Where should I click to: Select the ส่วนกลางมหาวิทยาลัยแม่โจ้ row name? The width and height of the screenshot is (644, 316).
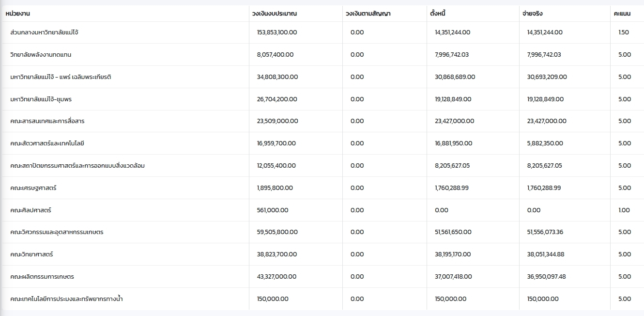tap(44, 32)
